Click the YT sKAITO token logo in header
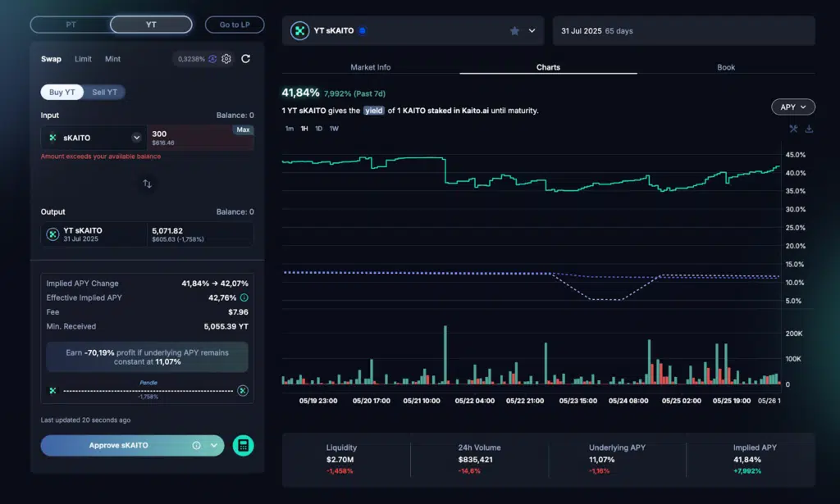Image resolution: width=840 pixels, height=504 pixels. [300, 30]
